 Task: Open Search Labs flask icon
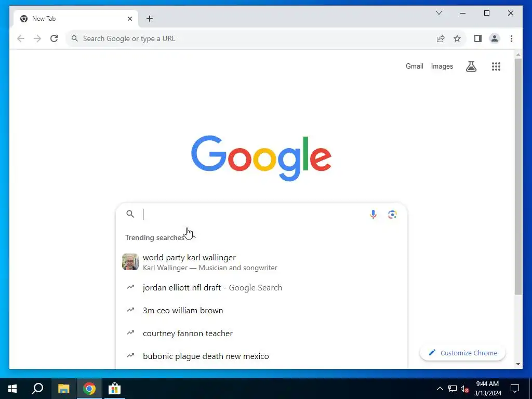pyautogui.click(x=471, y=66)
